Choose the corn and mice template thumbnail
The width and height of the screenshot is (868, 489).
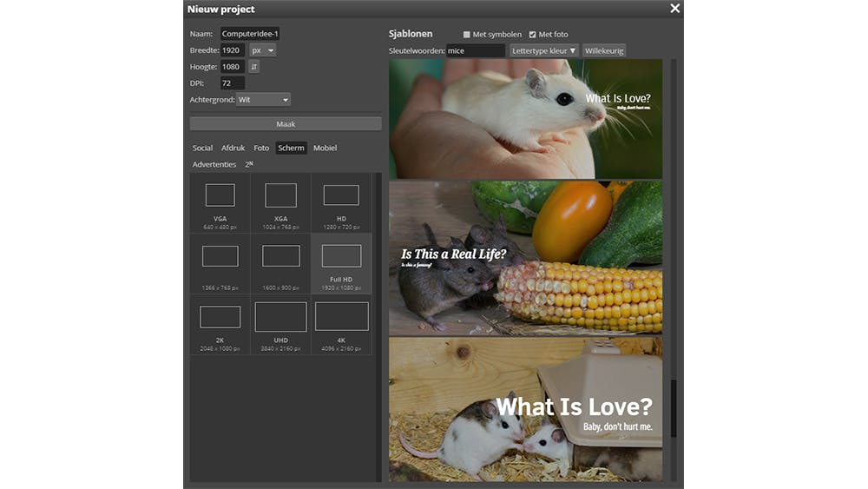525,258
